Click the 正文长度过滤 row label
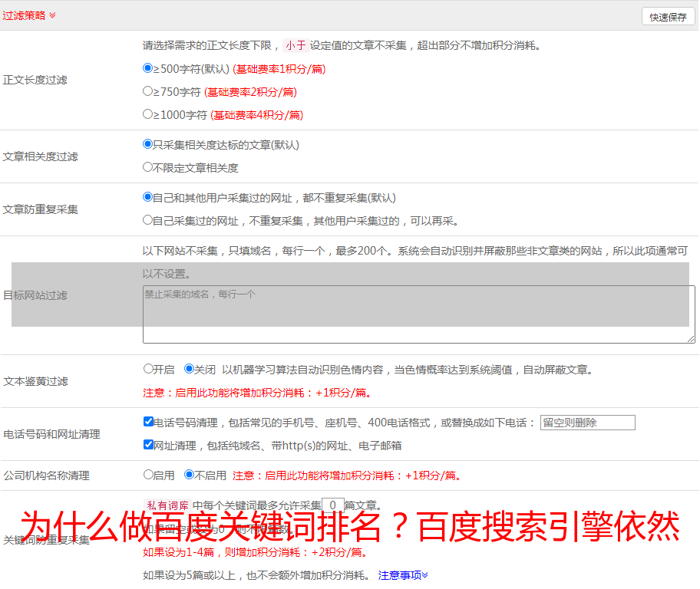700x589 pixels. click(x=35, y=80)
